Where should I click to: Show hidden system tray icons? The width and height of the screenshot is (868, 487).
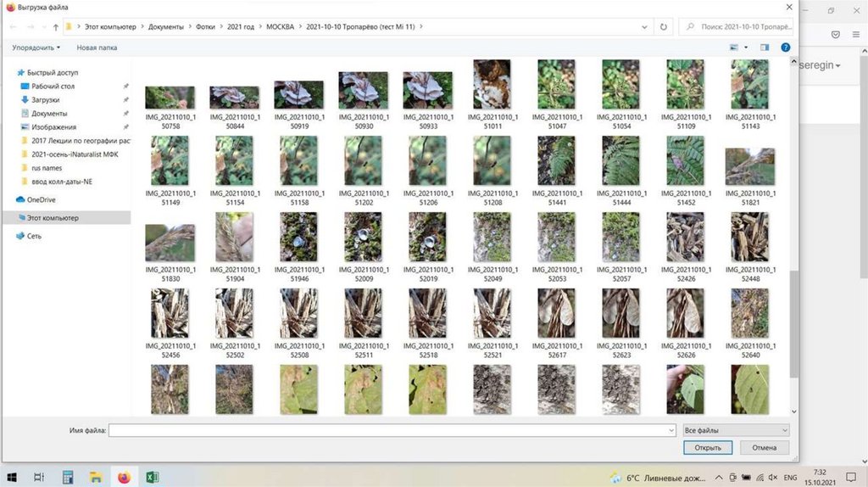[719, 478]
